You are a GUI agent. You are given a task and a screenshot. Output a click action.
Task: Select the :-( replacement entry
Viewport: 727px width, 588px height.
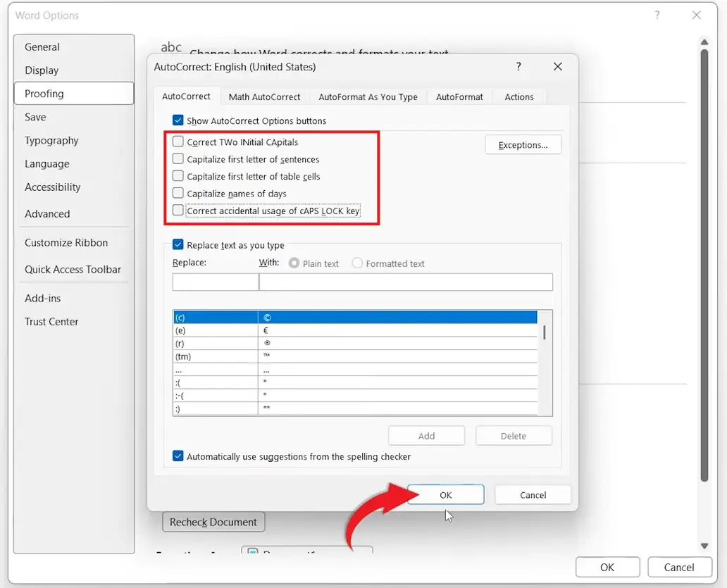click(355, 395)
